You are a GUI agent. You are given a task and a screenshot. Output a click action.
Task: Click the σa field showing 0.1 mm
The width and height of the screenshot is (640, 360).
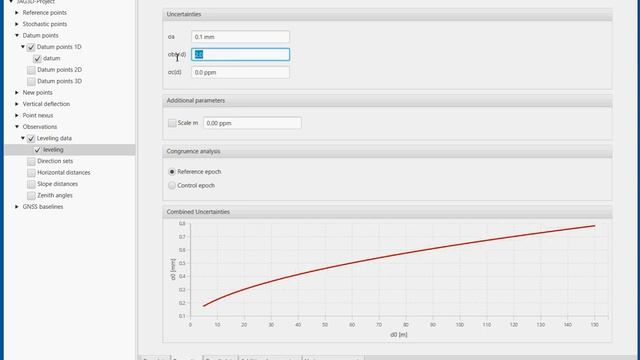240,37
